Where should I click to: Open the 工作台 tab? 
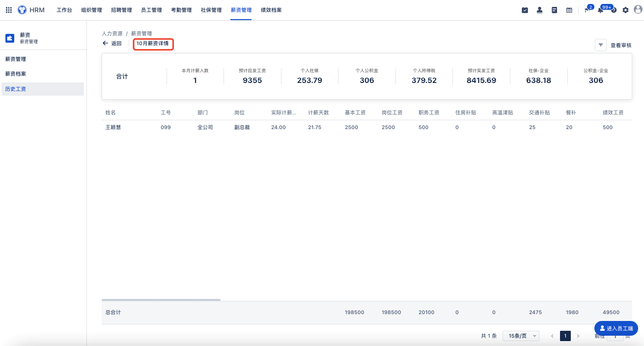coord(65,10)
